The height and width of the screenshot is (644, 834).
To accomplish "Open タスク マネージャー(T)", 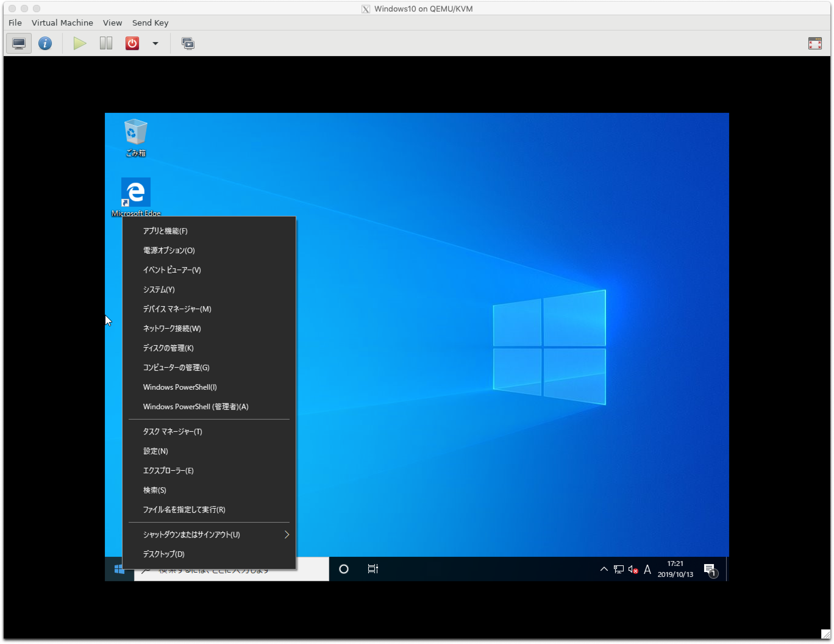I will [209, 432].
